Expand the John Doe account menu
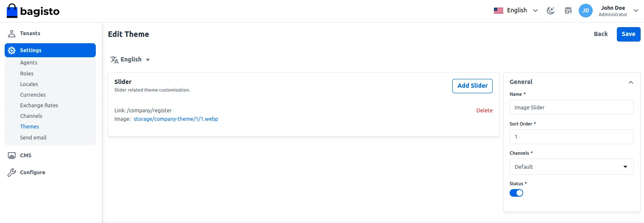Image resolution: width=644 pixels, height=223 pixels. (x=636, y=11)
